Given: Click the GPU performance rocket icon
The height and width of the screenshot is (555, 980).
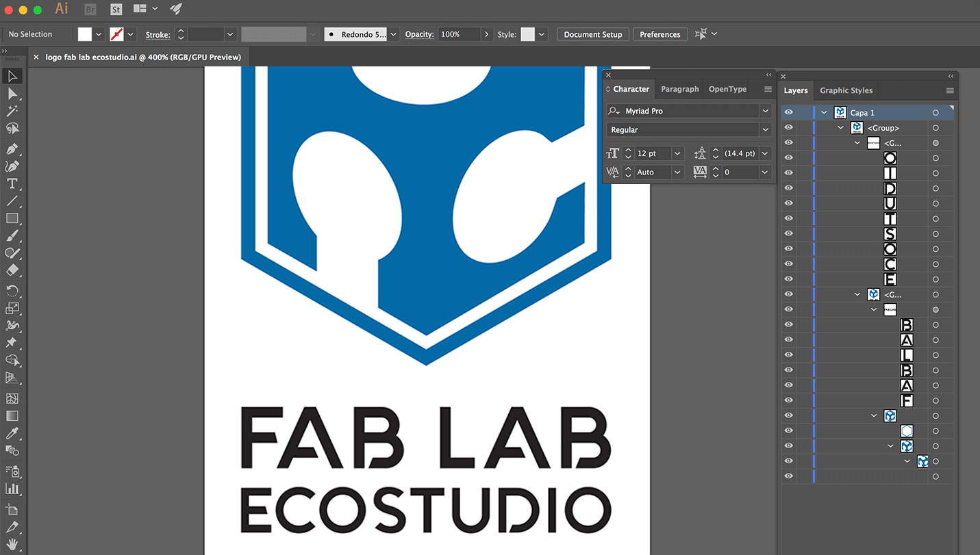Looking at the screenshot, I should pos(176,9).
